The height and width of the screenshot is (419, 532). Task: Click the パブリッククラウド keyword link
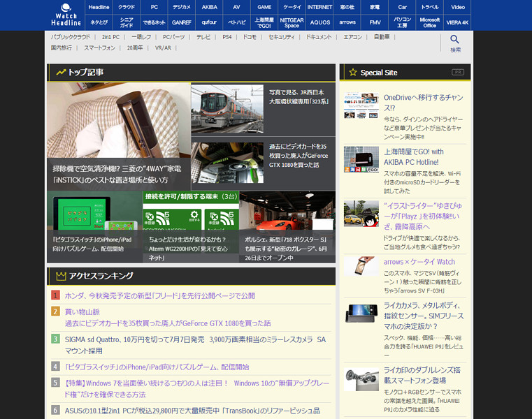point(71,37)
